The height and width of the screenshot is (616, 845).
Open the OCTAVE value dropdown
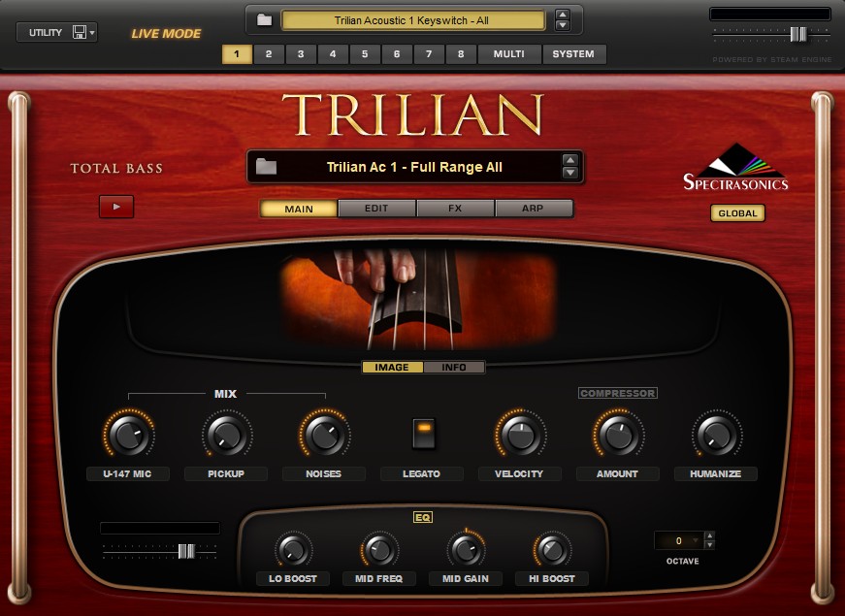(680, 540)
